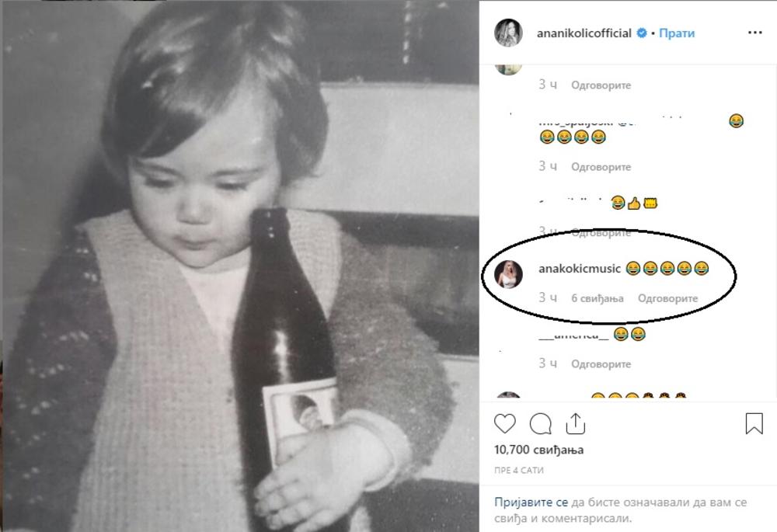Open comment bubble icon

[541, 423]
